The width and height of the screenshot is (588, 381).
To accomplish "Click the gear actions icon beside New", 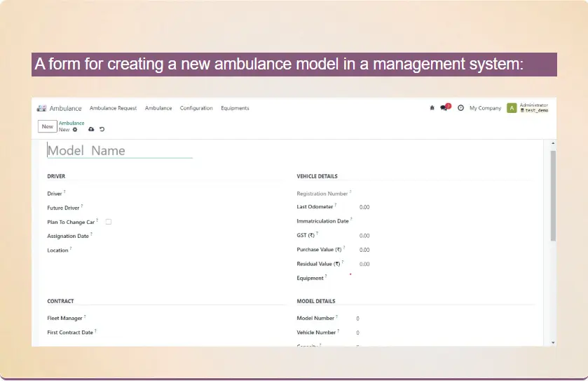I will click(75, 130).
